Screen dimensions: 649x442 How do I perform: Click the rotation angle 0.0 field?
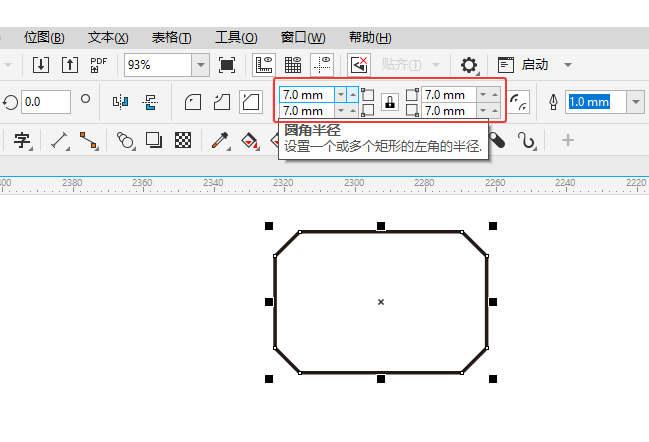click(46, 102)
